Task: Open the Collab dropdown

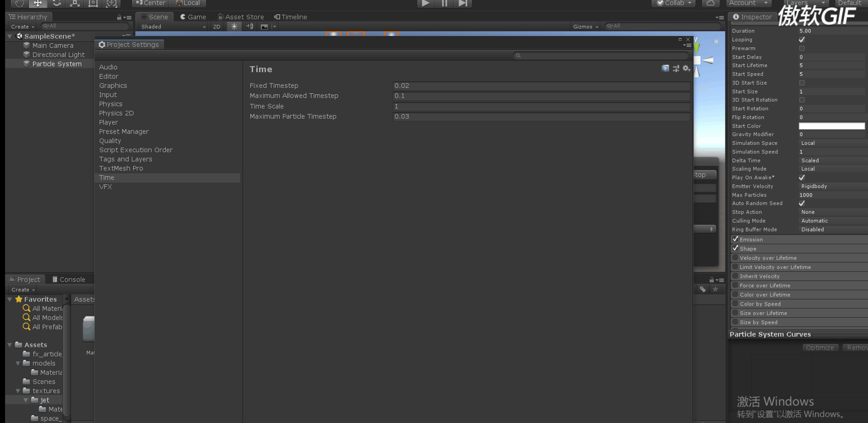Action: tap(673, 3)
